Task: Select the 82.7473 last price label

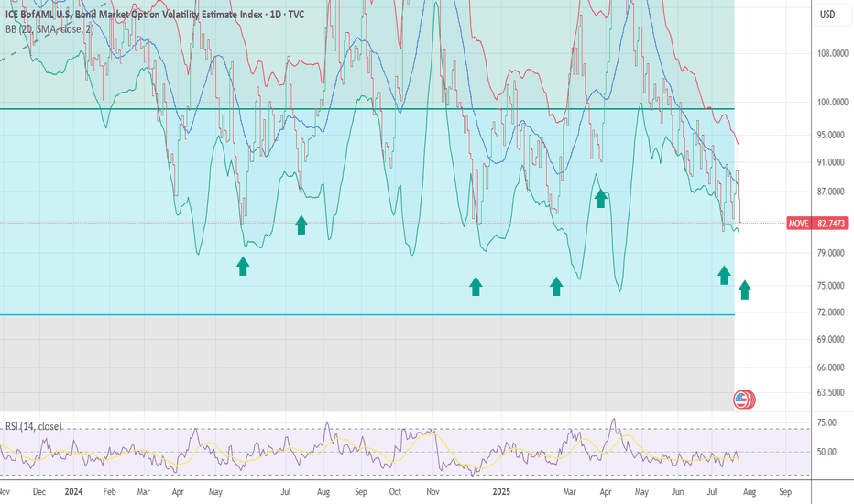Action: click(x=831, y=224)
